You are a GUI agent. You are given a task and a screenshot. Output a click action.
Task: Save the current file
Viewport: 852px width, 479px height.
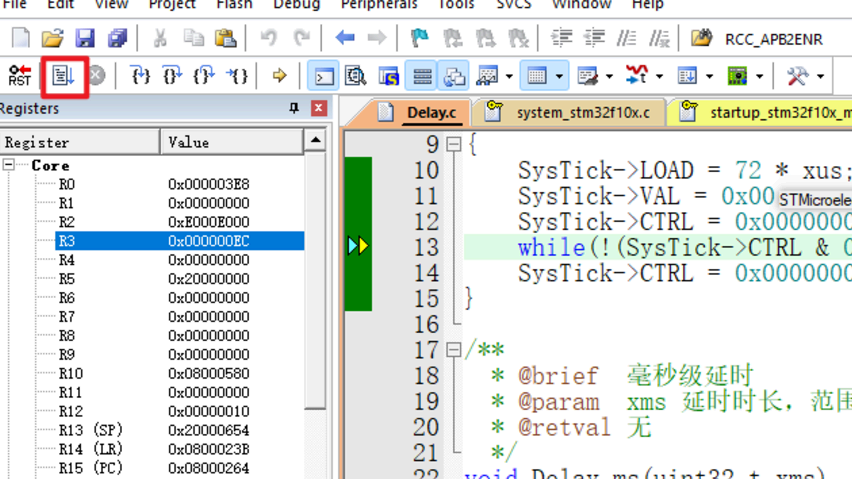[x=85, y=38]
